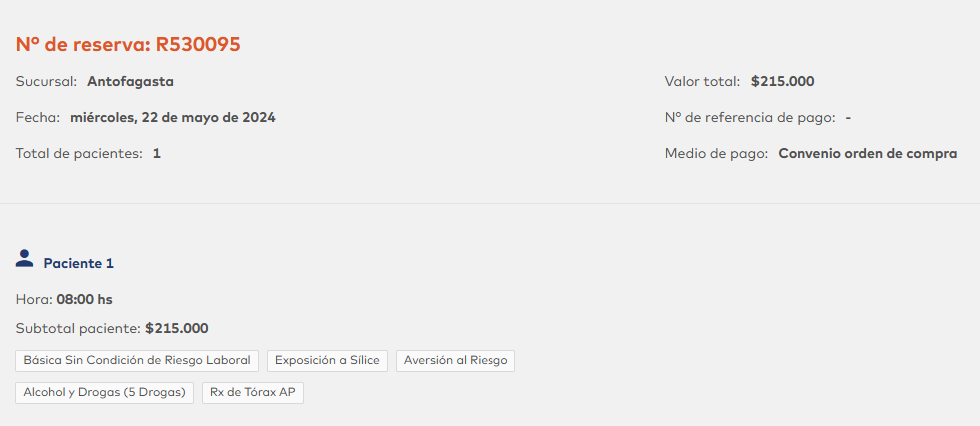The image size is (980, 426).
Task: Click the Subtotal paciente amount $215.000
Action: (176, 328)
